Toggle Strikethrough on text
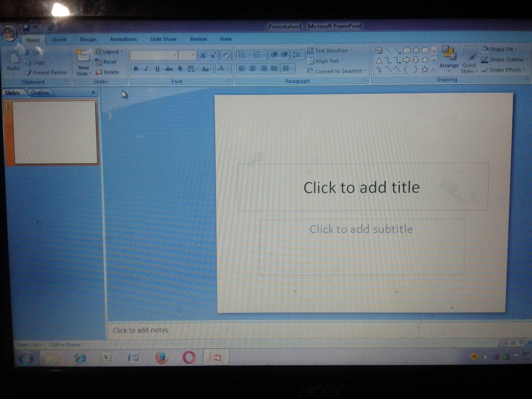This screenshot has height=399, width=532. 169,69
